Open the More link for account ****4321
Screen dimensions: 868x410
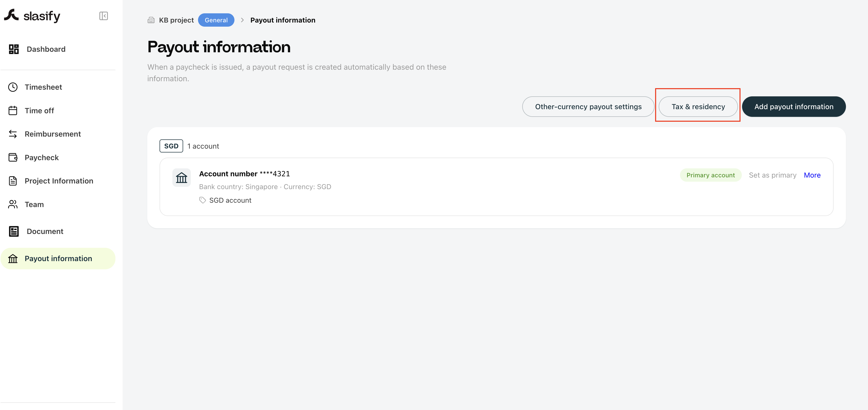pyautogui.click(x=812, y=175)
